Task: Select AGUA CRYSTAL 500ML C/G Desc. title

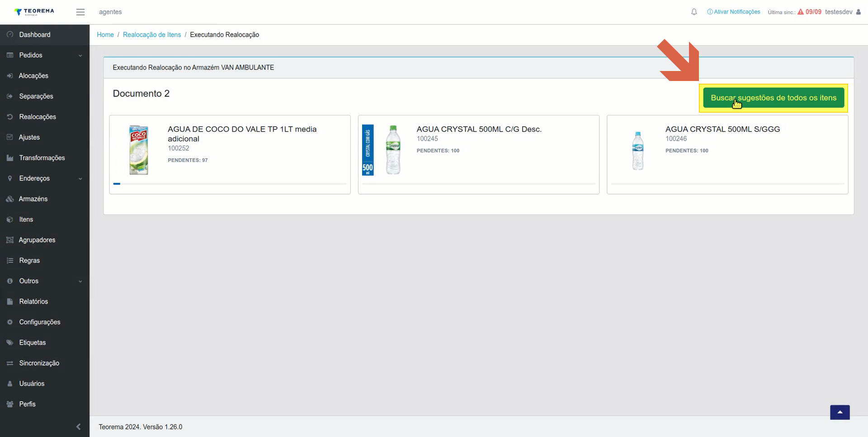Action: click(479, 129)
